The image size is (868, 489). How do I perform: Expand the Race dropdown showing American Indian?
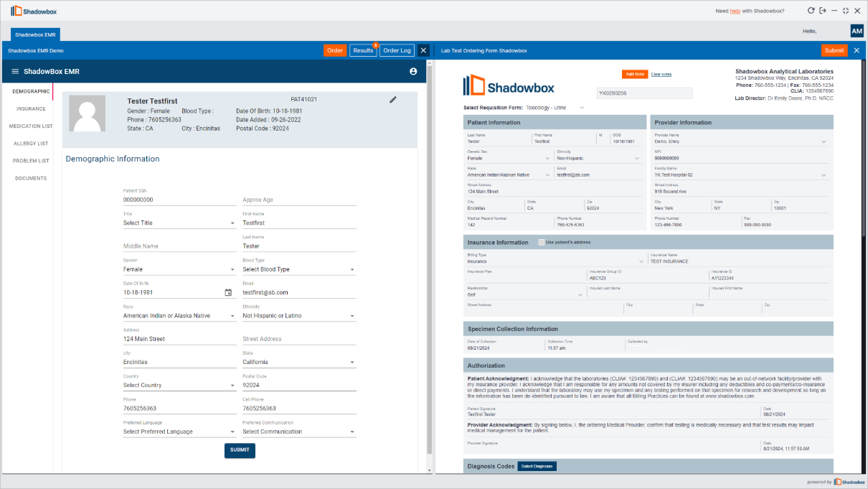[179, 316]
